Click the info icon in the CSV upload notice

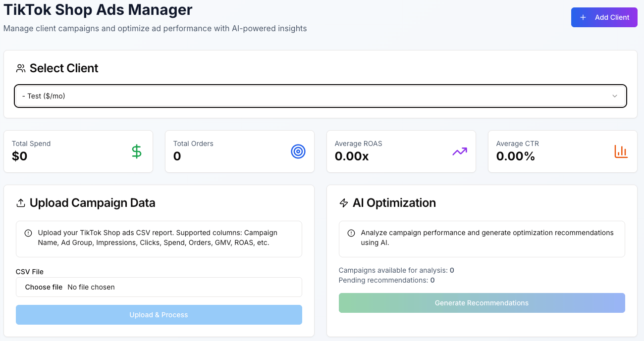[x=28, y=233]
